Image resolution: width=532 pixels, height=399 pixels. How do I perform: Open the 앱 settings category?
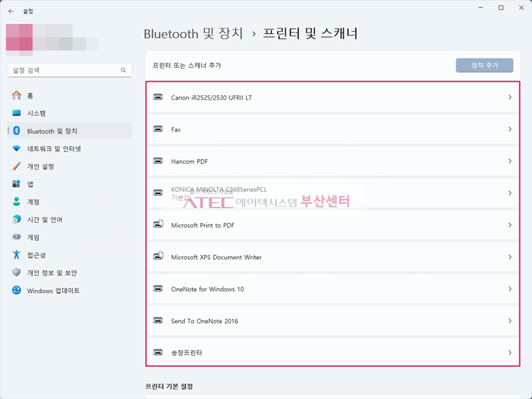tap(70, 184)
